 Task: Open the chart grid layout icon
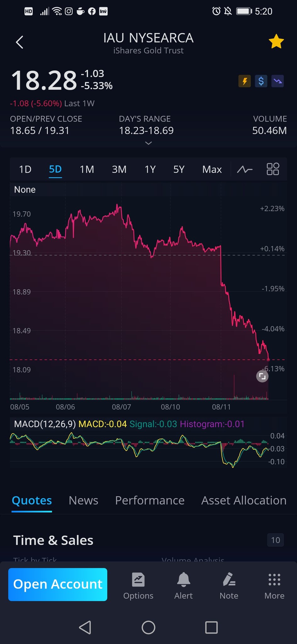(x=272, y=169)
